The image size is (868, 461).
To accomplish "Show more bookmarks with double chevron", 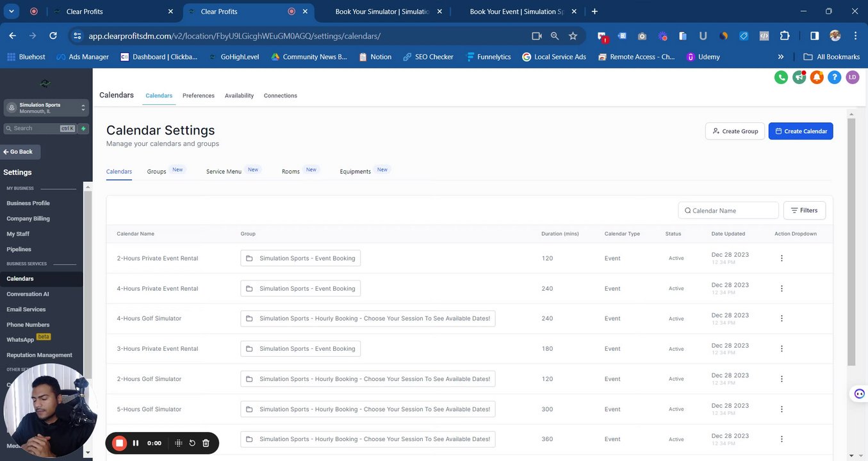I will click(781, 57).
